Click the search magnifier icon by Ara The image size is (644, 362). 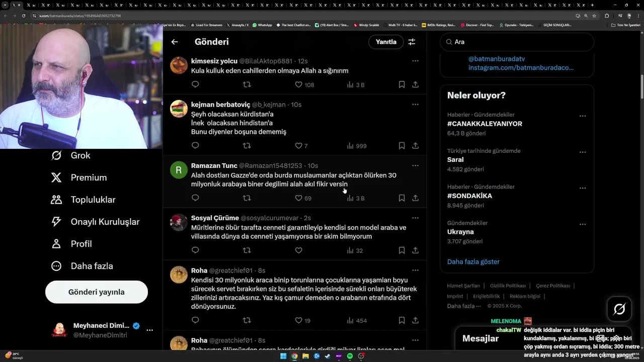pyautogui.click(x=449, y=42)
